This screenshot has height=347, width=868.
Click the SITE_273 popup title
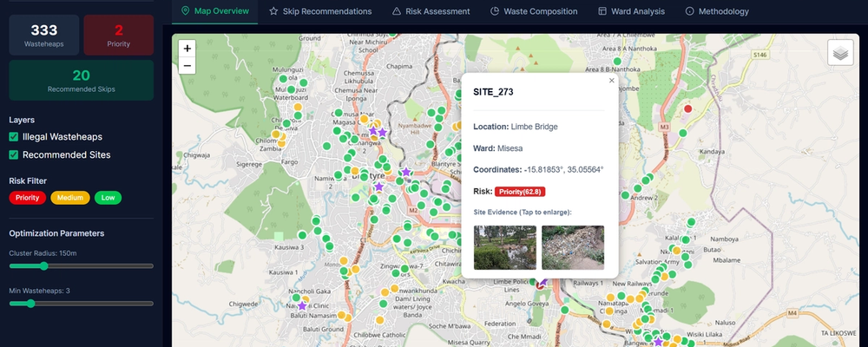point(493,93)
